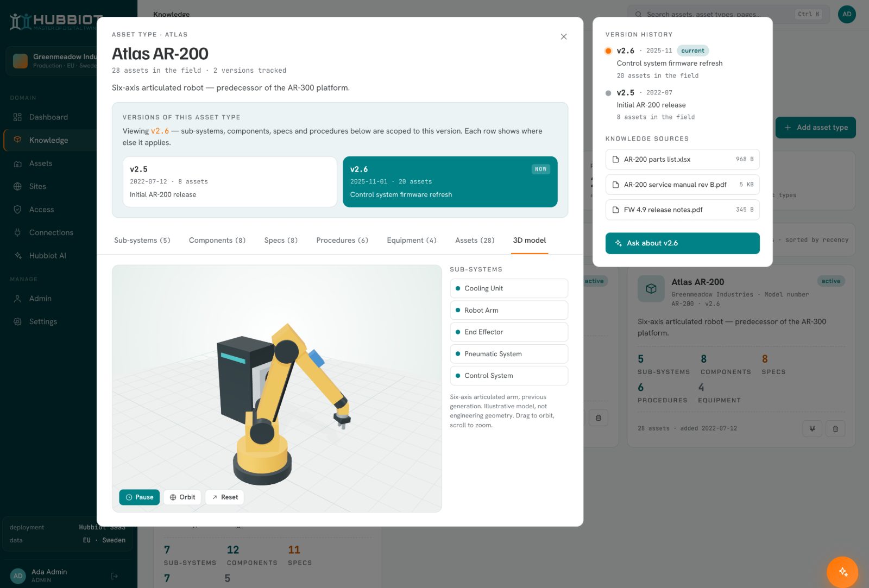Open Settings gear in sidebar
Viewport: 869px width, 588px height.
point(17,321)
